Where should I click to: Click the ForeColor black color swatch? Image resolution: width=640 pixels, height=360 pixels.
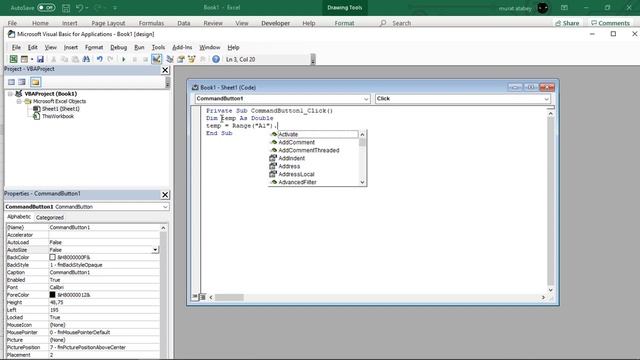[x=52, y=295]
